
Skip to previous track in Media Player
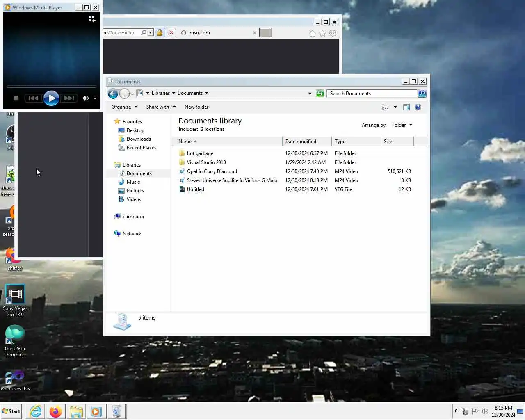33,98
